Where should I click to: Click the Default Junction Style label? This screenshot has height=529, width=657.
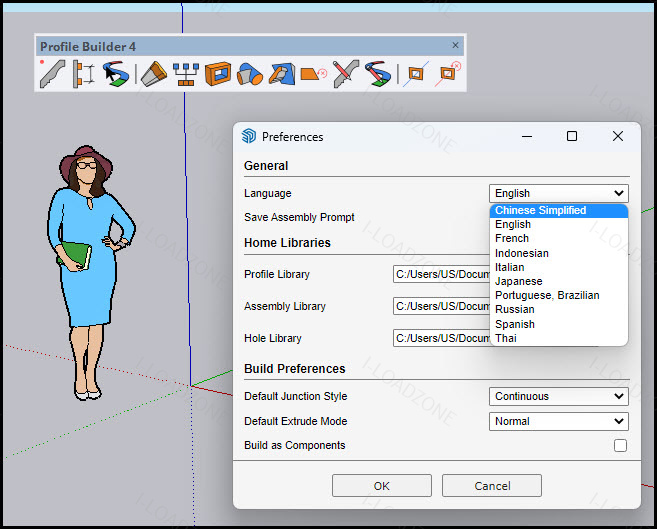point(296,396)
